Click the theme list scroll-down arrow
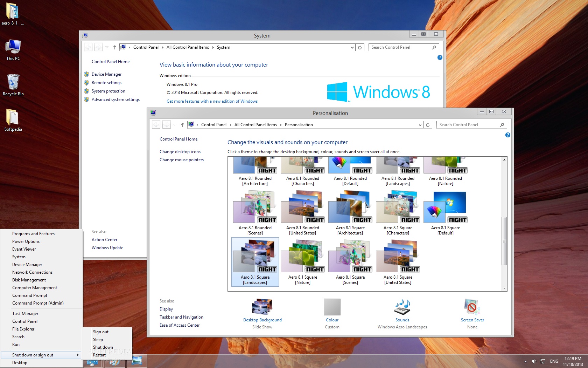This screenshot has height=368, width=588. click(504, 288)
